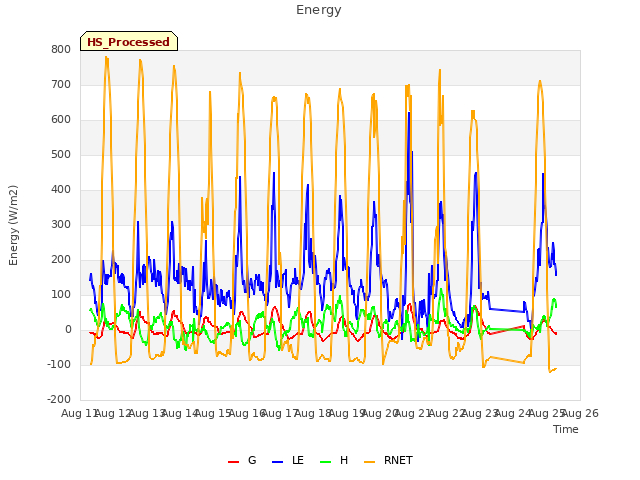This screenshot has width=640, height=480.
Task: Click the Time x-axis label
Action: (x=566, y=429)
